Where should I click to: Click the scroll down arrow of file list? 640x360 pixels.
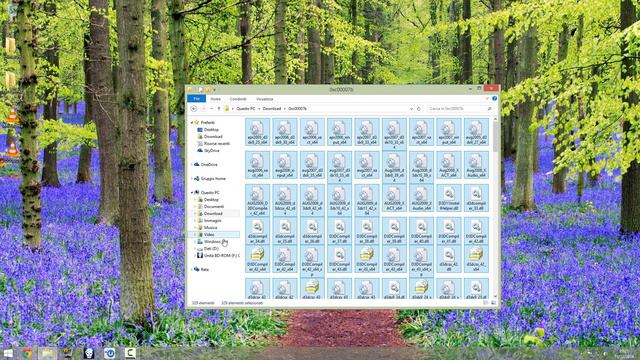496,297
